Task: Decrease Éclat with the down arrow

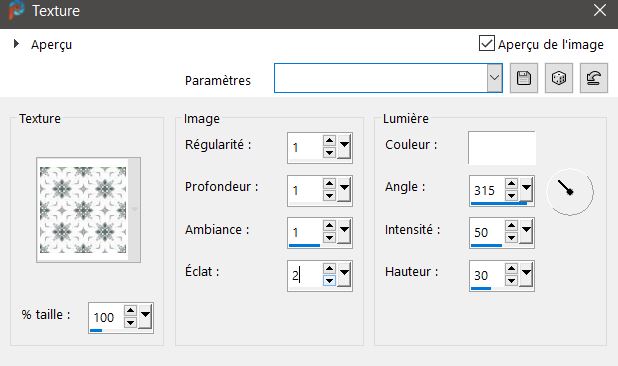Action: click(x=329, y=281)
